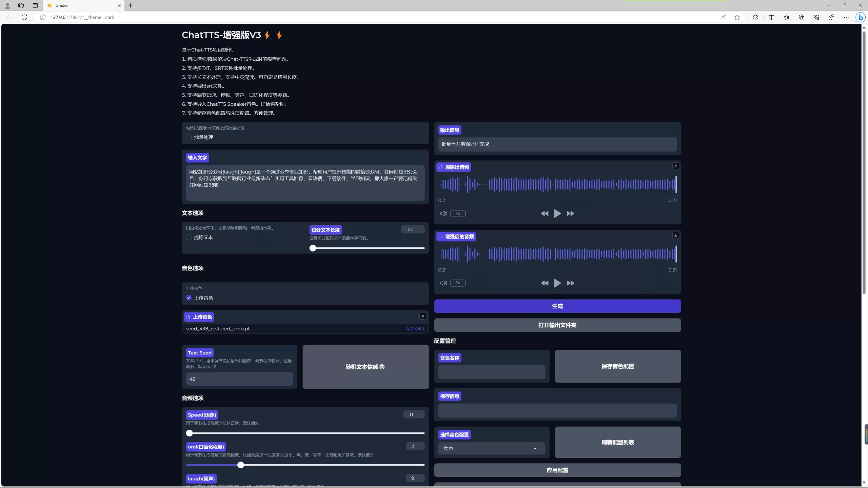Download the 增强后的音频 enhanced audio

[675, 235]
